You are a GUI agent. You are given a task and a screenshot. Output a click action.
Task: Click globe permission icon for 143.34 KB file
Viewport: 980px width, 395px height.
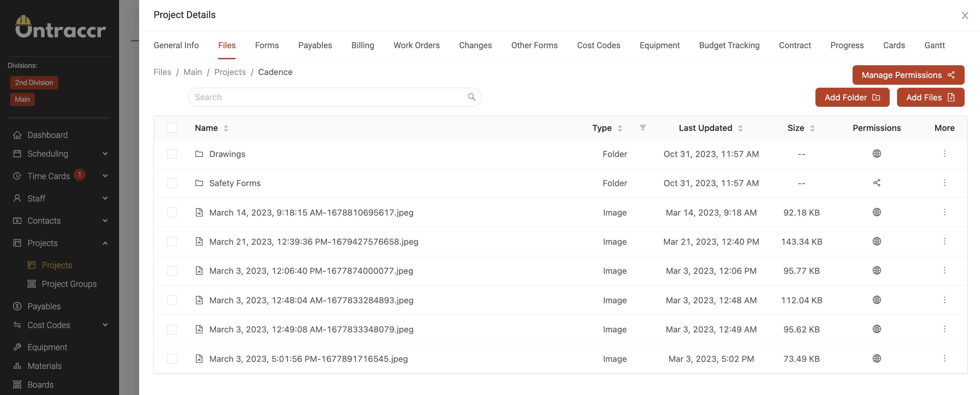click(877, 241)
